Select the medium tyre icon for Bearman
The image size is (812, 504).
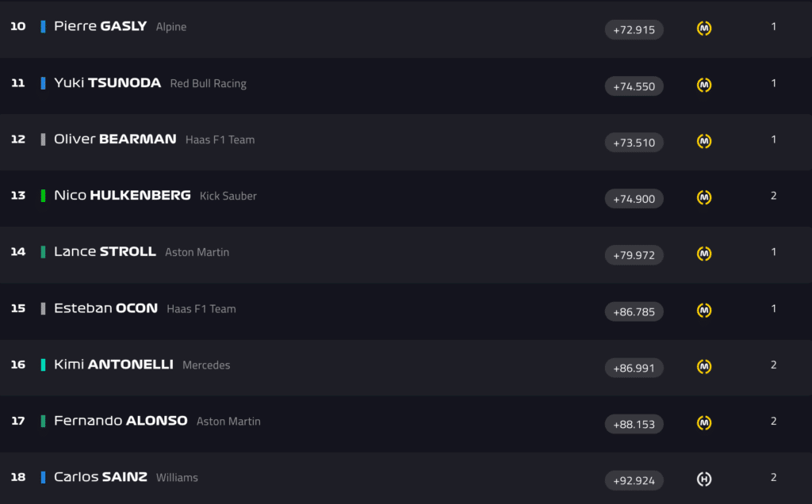704,141
